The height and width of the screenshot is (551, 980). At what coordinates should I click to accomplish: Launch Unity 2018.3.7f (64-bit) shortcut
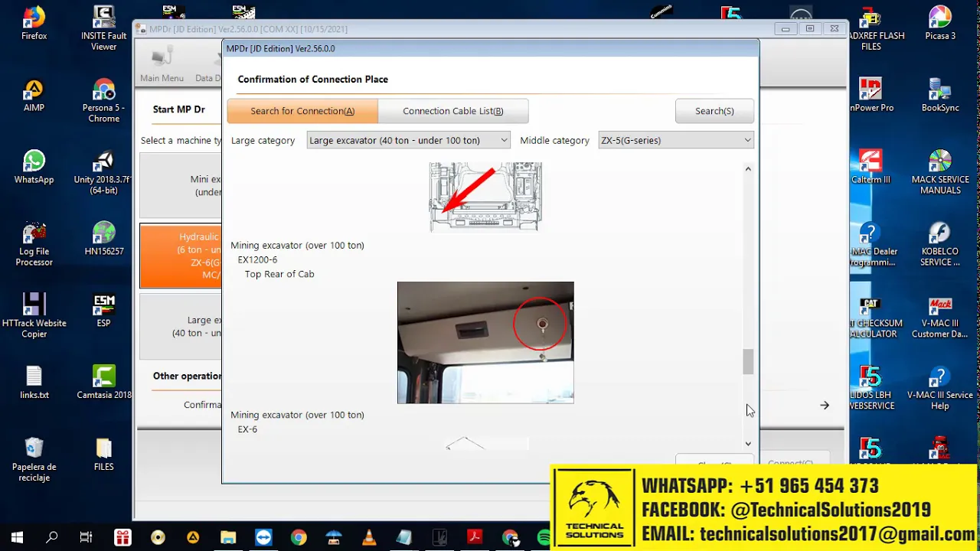point(103,172)
